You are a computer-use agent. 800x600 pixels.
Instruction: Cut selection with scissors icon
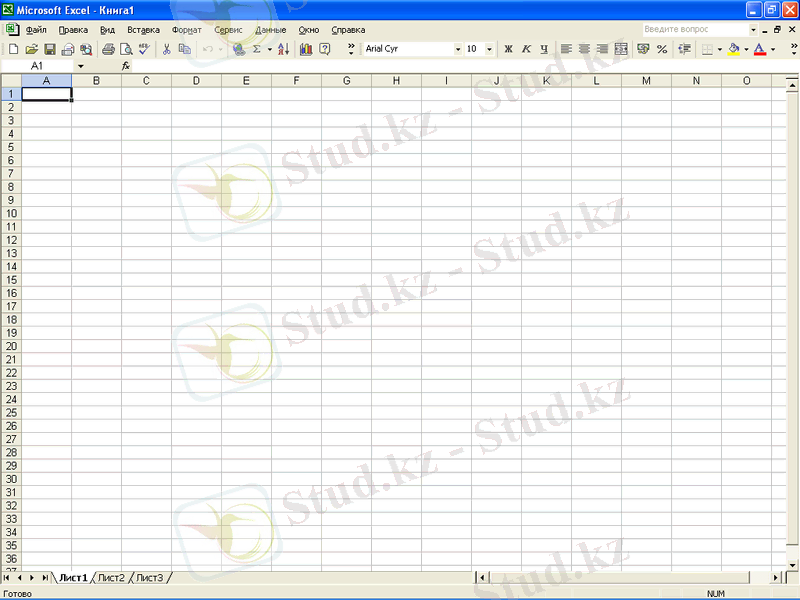[x=166, y=49]
